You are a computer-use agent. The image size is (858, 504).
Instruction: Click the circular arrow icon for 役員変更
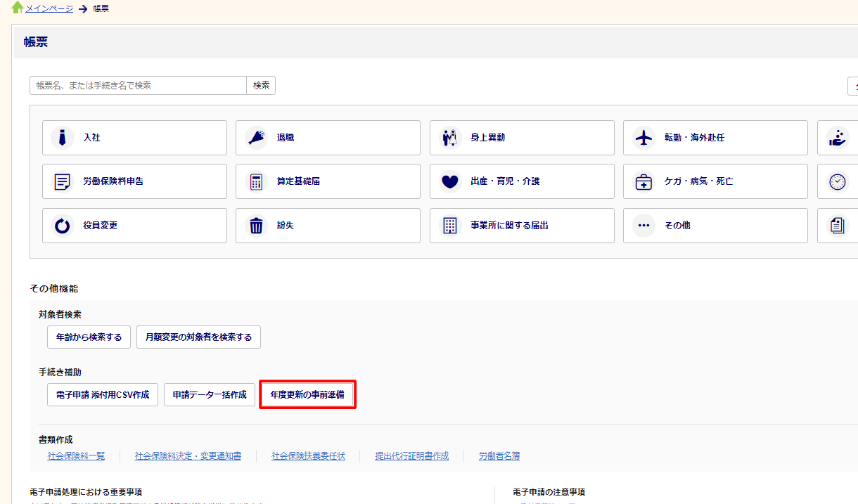pos(63,226)
